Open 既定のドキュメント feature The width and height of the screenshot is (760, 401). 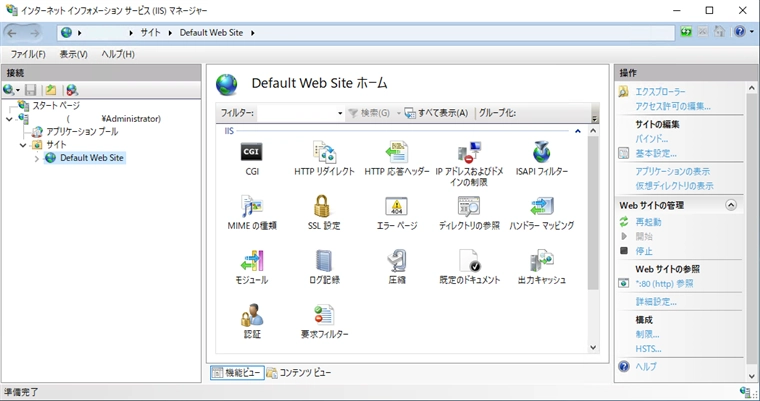(469, 267)
